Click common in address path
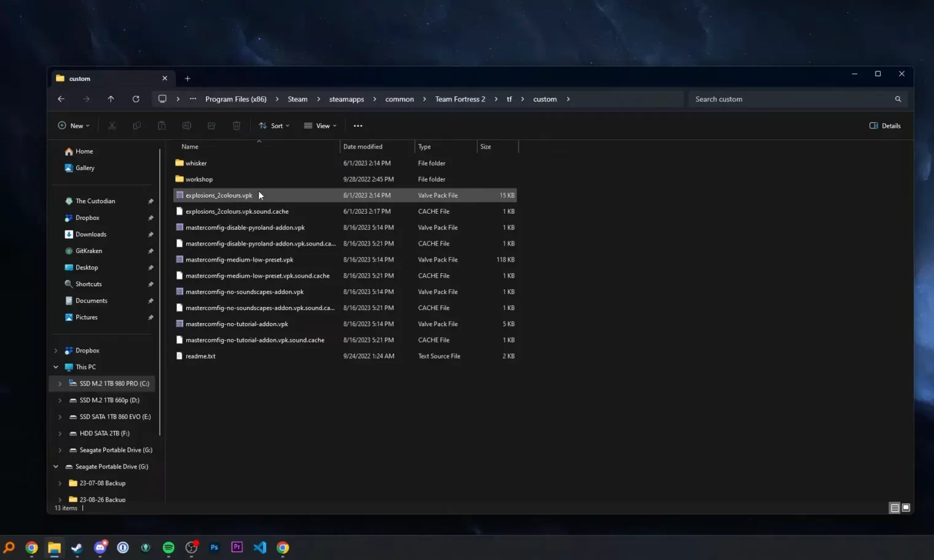This screenshot has height=560, width=934. point(399,99)
